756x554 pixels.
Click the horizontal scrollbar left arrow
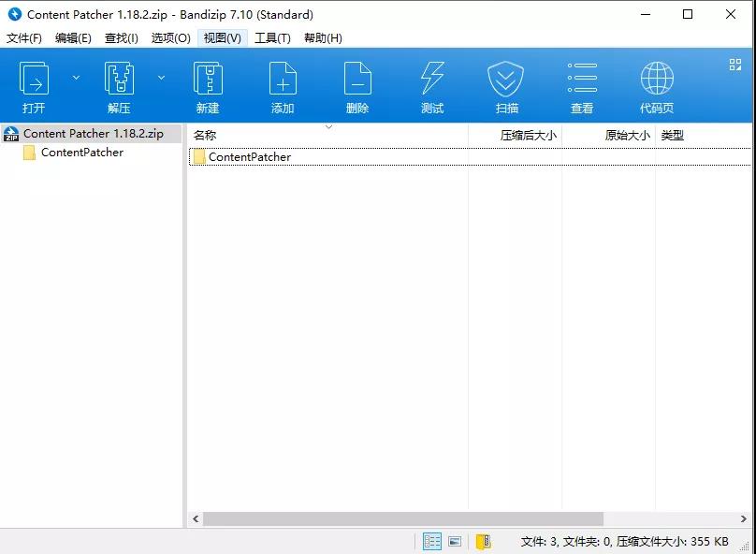[196, 518]
